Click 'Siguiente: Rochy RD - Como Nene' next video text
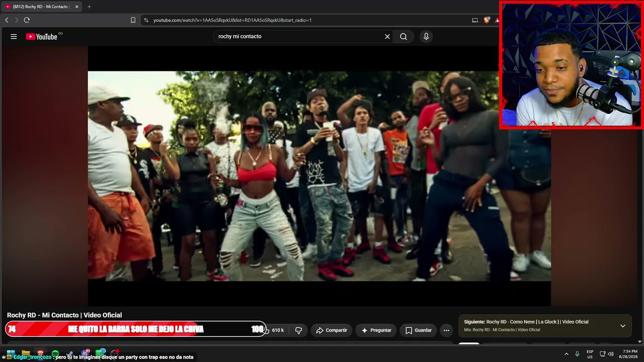The width and height of the screenshot is (644, 362). coord(526,322)
